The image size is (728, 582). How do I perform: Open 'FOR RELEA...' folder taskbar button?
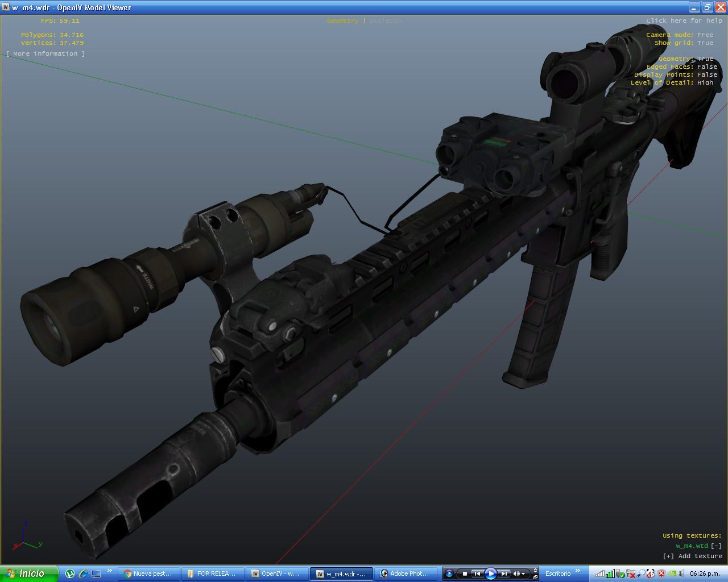[x=213, y=573]
